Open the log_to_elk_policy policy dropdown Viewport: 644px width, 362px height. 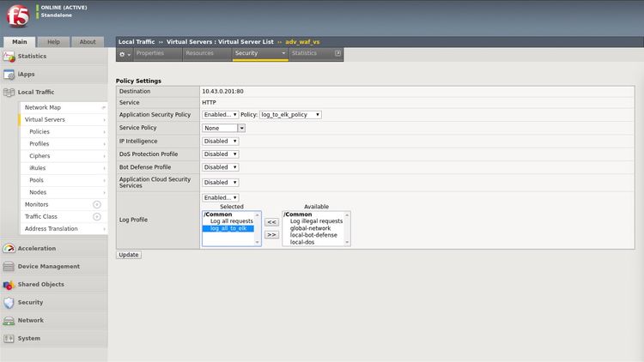(290, 114)
